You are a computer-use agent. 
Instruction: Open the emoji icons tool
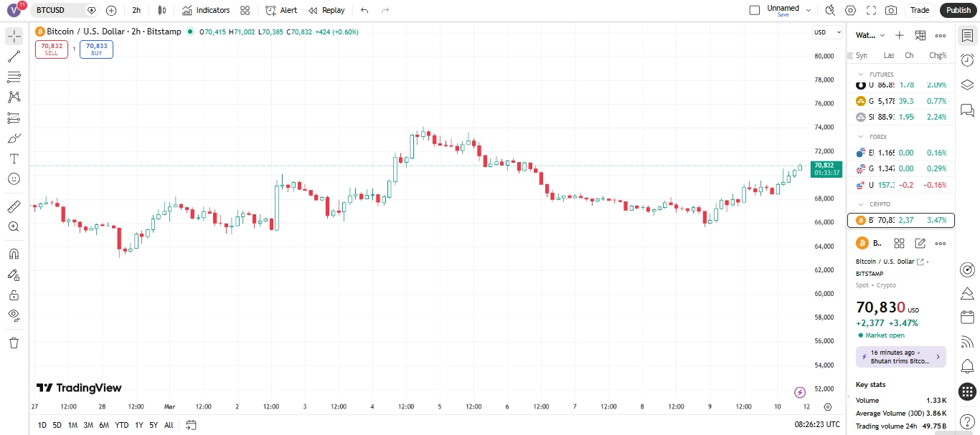14,178
